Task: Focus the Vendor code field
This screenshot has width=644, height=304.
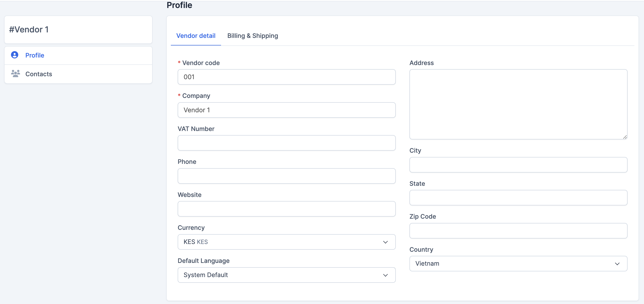Action: click(286, 77)
